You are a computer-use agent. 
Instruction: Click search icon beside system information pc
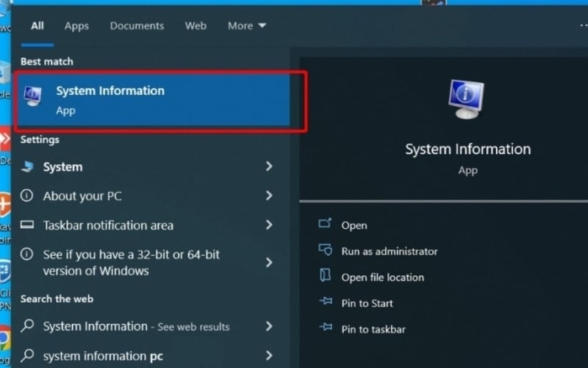click(27, 355)
